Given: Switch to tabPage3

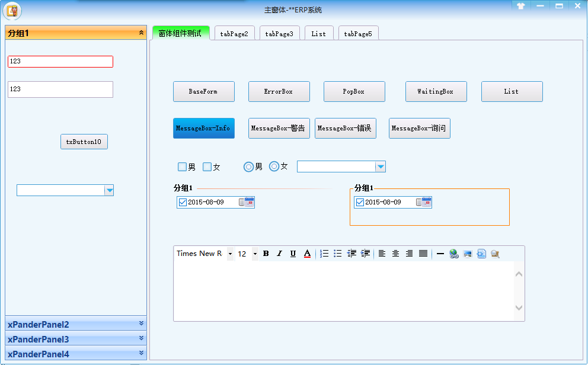Looking at the screenshot, I should coord(279,34).
